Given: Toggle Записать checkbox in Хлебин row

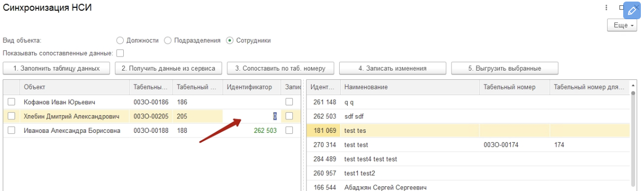Looking at the screenshot, I should pos(289,116).
